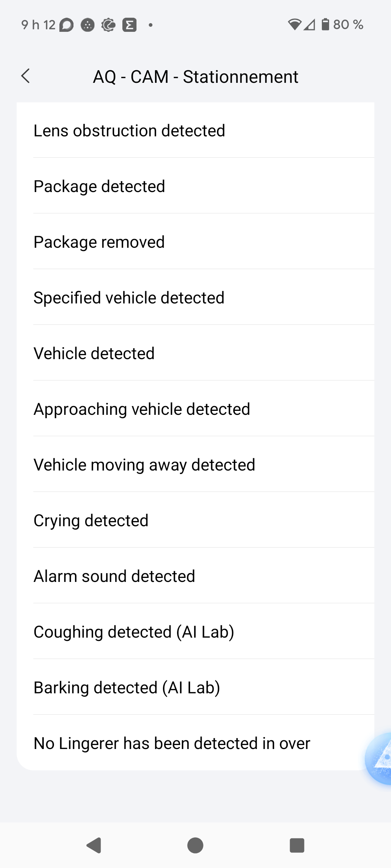Screen dimensions: 391x868
Task: Select Specified vehicle detected
Action: tap(195, 298)
